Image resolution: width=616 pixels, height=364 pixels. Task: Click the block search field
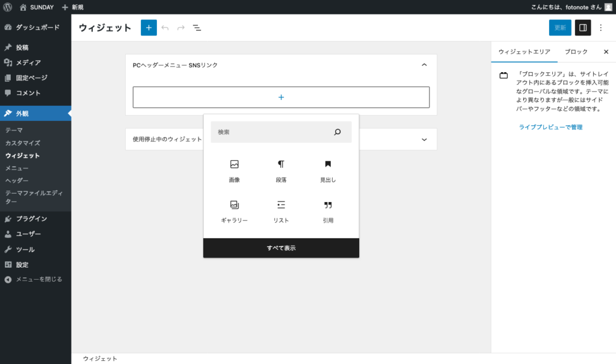(274, 132)
